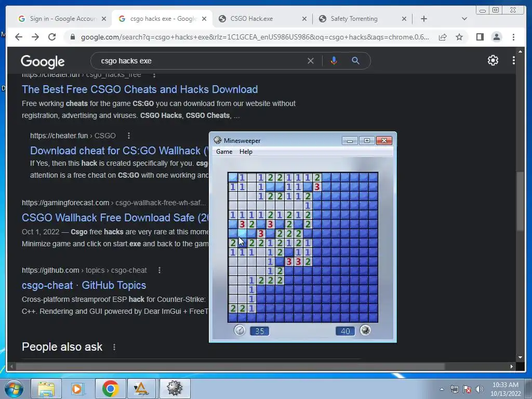This screenshot has height=399, width=532.
Task: Click the Google search text field
Action: click(x=200, y=61)
